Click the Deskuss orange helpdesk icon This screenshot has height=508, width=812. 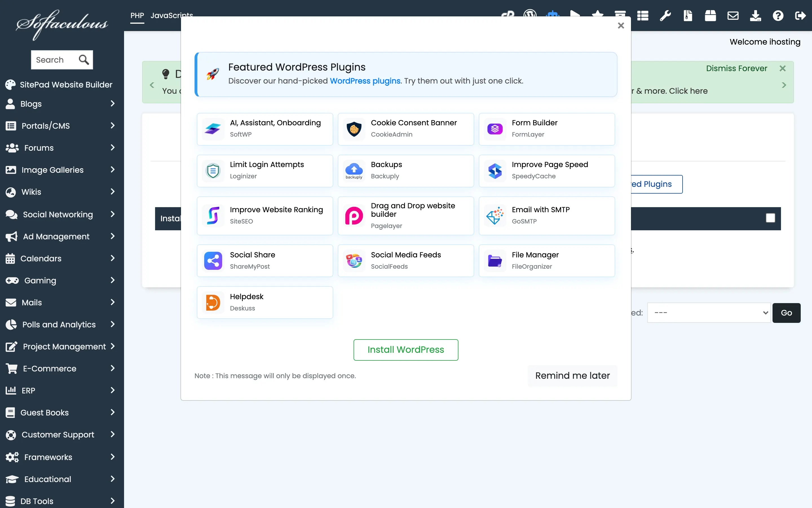click(x=213, y=302)
